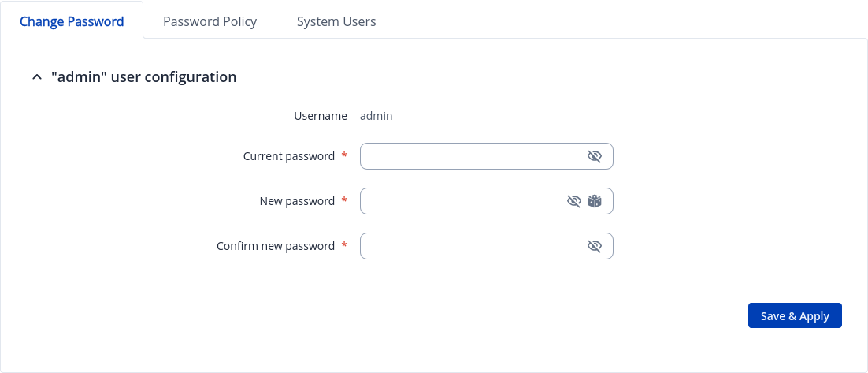The image size is (868, 373).
Task: Switch to the Password Policy tab
Action: click(210, 21)
